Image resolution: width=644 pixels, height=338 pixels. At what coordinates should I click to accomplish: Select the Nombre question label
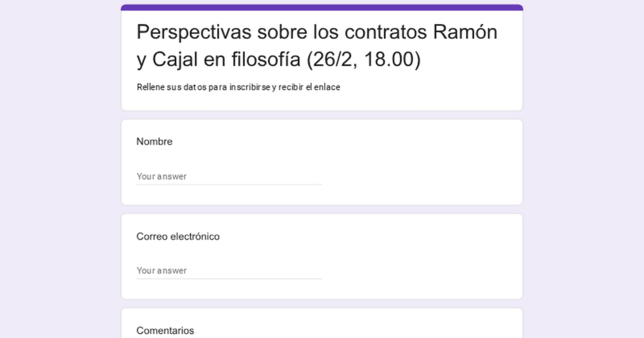click(155, 142)
